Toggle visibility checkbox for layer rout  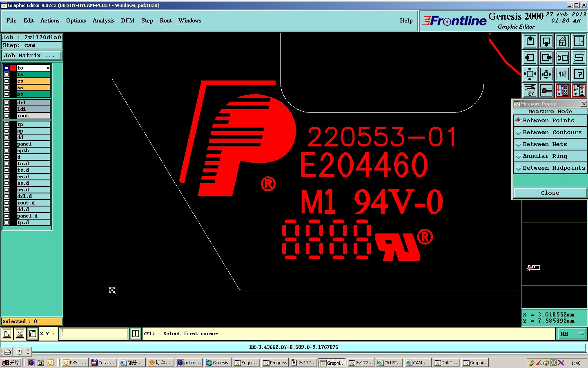7,116
